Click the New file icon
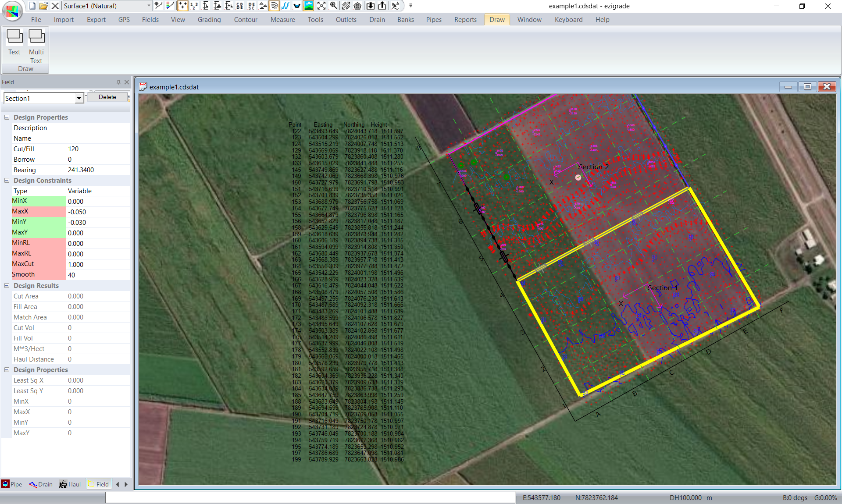Screen dimensions: 842x504 click(x=32, y=6)
